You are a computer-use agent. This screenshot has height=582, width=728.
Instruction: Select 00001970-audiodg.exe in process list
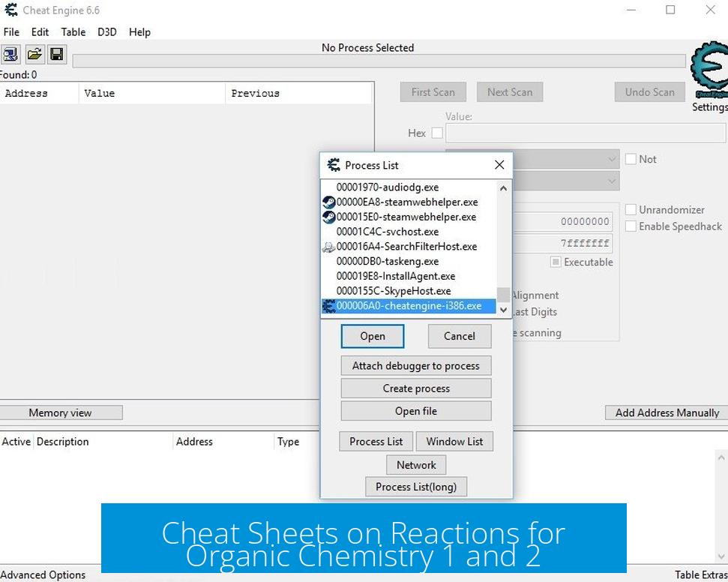(x=409, y=187)
